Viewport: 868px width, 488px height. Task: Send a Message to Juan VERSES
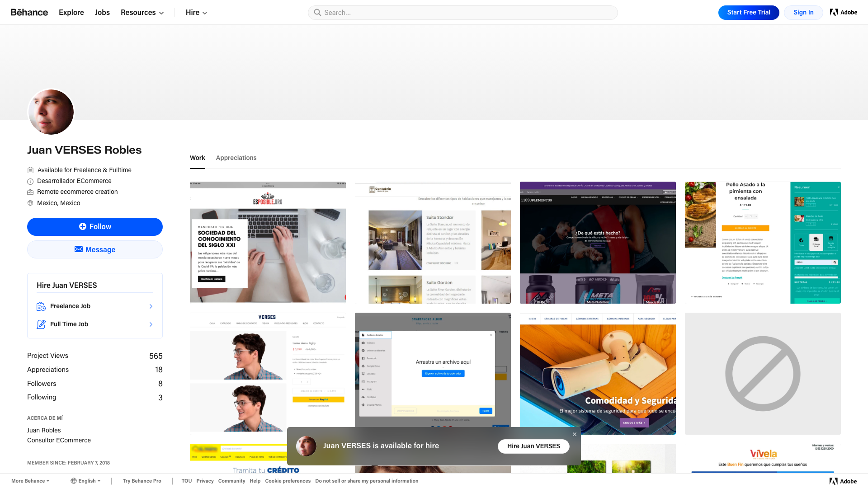(x=95, y=249)
